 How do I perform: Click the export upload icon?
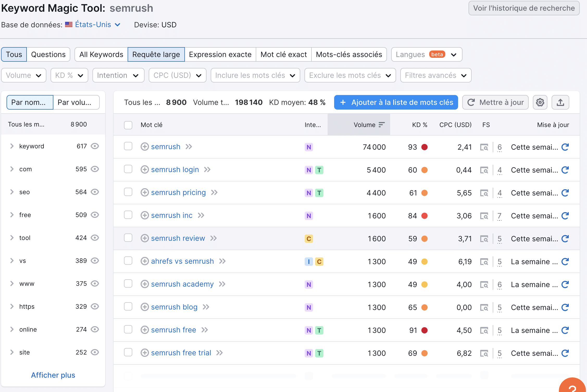point(560,102)
